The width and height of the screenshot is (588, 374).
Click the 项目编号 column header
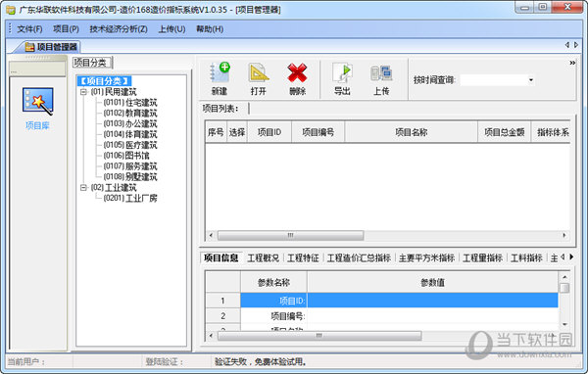pos(318,132)
